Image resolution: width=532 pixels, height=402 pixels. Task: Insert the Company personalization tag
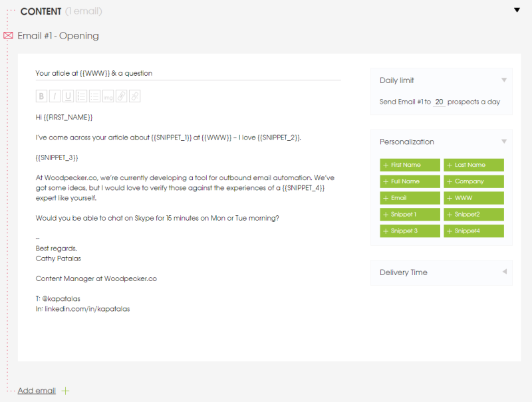tap(473, 181)
